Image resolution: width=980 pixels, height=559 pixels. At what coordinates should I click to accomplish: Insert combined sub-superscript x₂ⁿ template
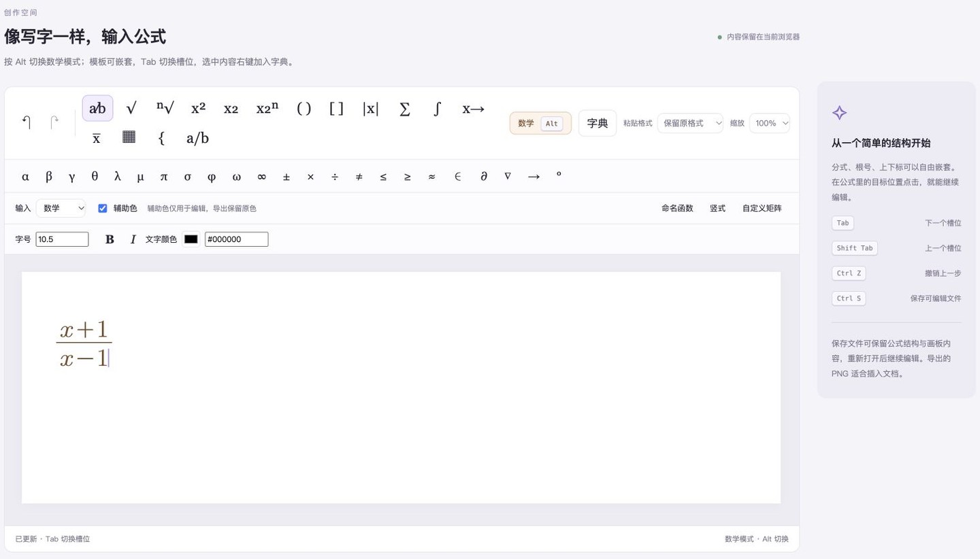pyautogui.click(x=267, y=108)
